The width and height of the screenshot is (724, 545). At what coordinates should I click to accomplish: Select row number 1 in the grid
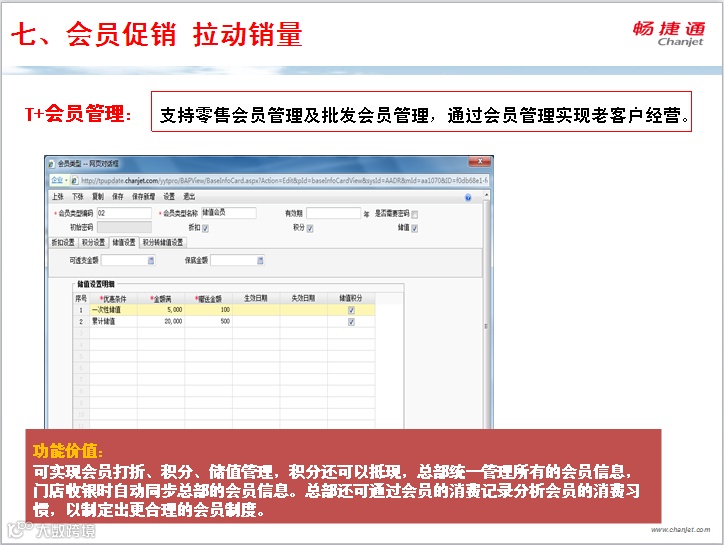coord(81,310)
